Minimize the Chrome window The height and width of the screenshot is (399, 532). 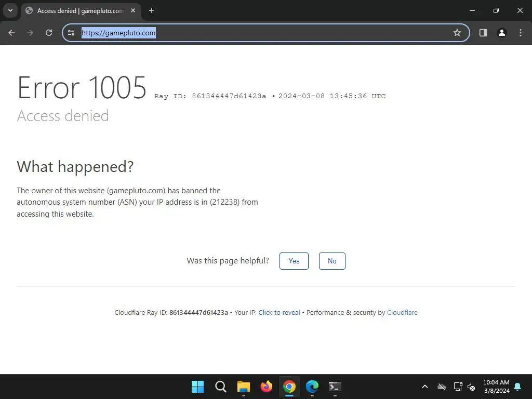472,10
